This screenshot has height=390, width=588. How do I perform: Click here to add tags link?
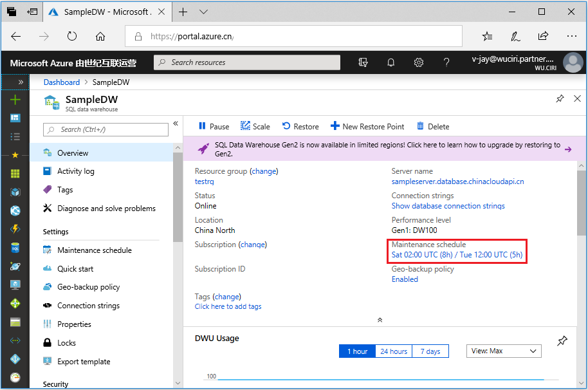(228, 306)
